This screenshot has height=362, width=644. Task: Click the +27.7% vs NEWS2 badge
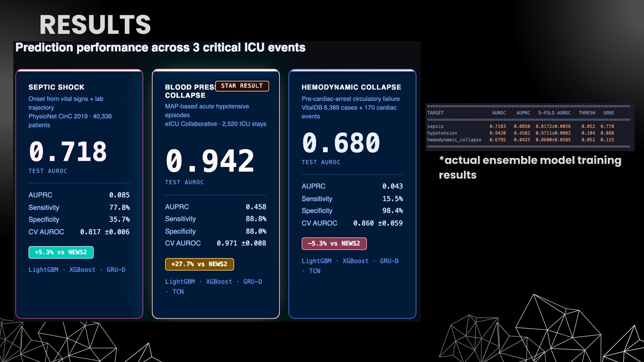click(199, 264)
